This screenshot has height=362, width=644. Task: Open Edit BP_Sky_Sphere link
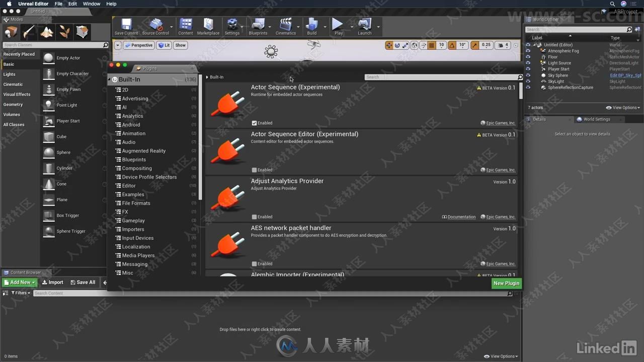(x=625, y=75)
